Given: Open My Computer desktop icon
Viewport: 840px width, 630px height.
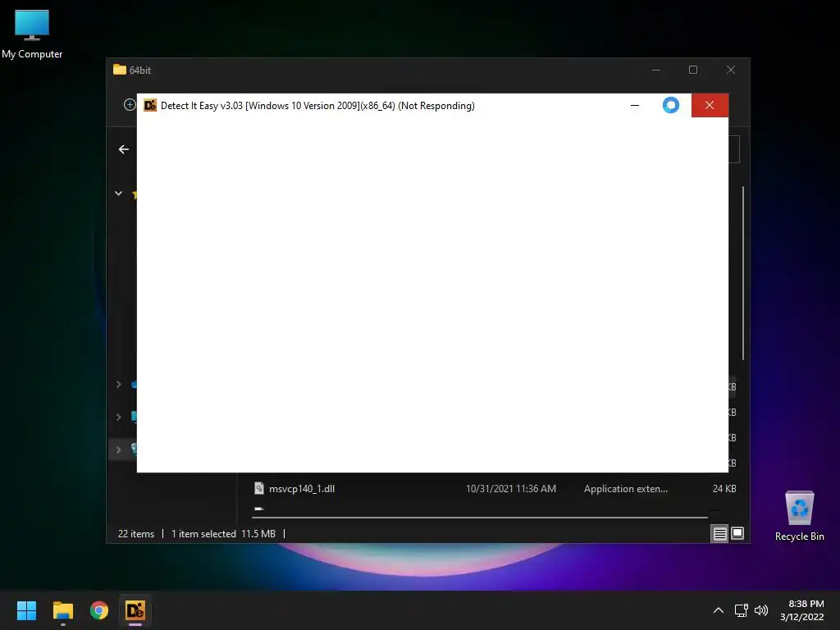Looking at the screenshot, I should [x=32, y=33].
